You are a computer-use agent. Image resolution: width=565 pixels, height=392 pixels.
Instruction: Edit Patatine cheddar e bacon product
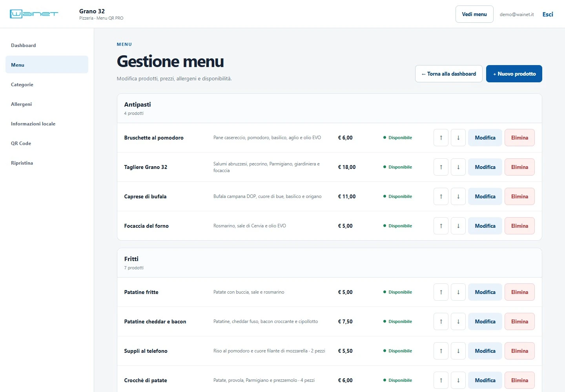pyautogui.click(x=485, y=321)
